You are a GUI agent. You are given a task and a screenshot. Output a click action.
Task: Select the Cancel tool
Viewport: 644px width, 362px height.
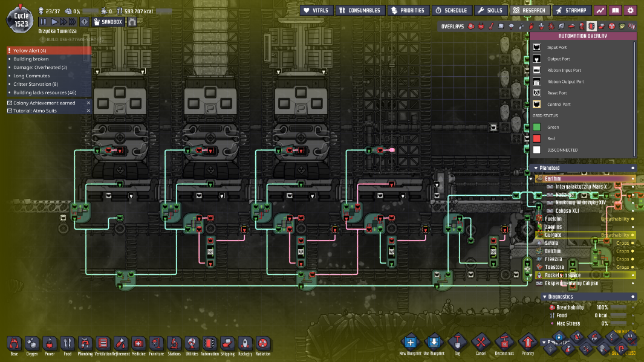click(x=481, y=344)
